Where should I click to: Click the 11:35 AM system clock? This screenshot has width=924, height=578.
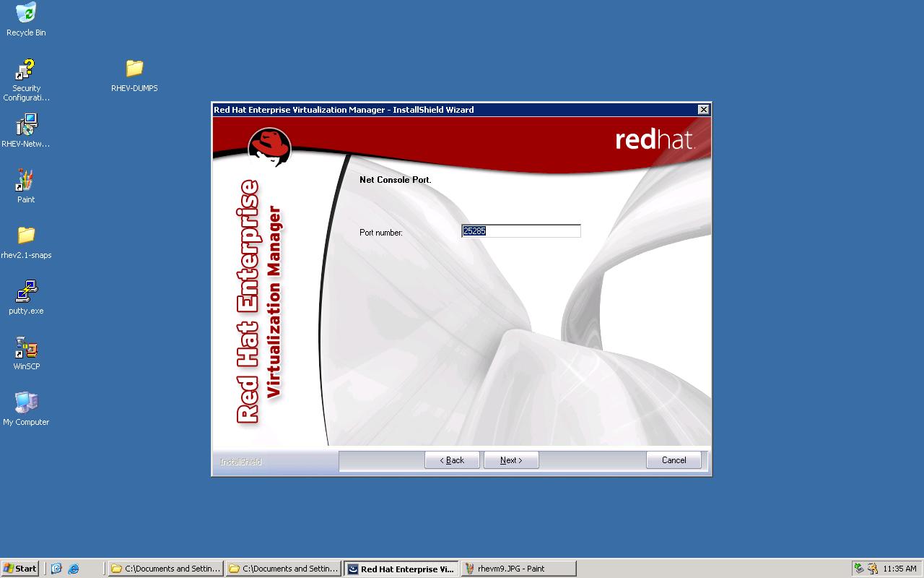(x=899, y=569)
